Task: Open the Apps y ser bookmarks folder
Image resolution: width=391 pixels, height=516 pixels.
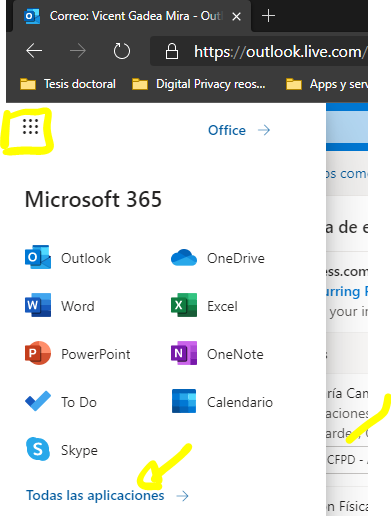Action: pyautogui.click(x=327, y=84)
